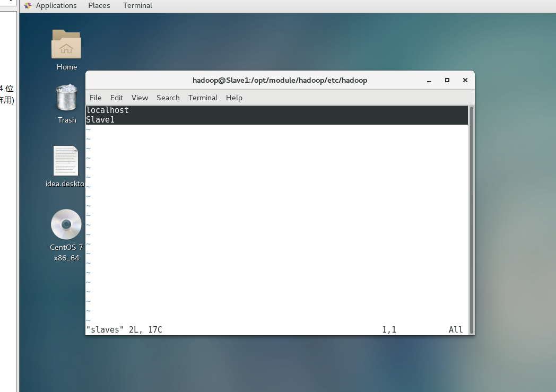
Task: Select the idea.desktop file icon
Action: 66,161
